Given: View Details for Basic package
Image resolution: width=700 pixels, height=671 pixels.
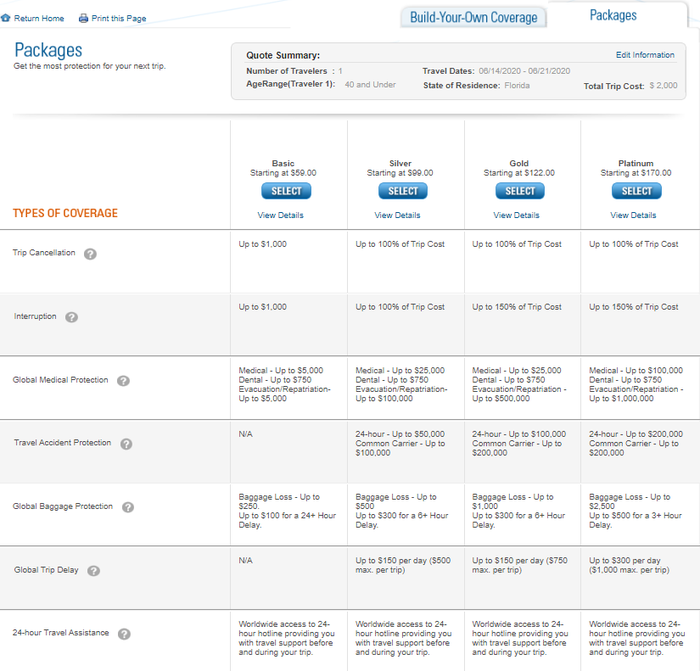Looking at the screenshot, I should coord(280,215).
